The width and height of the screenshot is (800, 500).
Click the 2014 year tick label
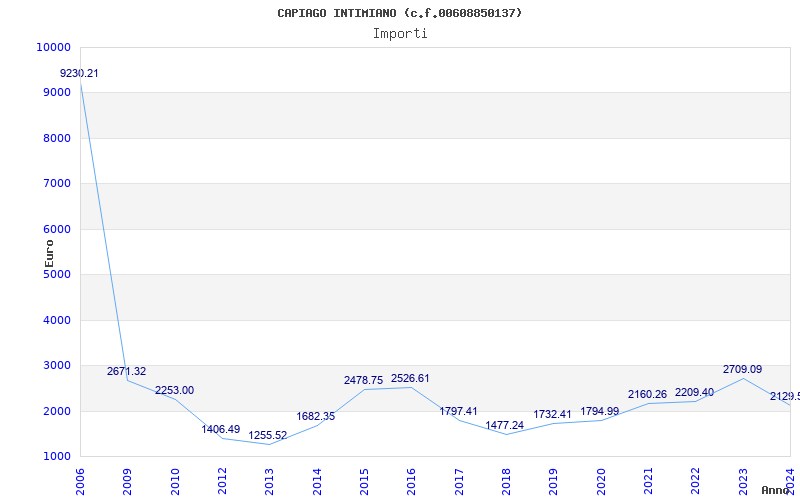coord(316,481)
